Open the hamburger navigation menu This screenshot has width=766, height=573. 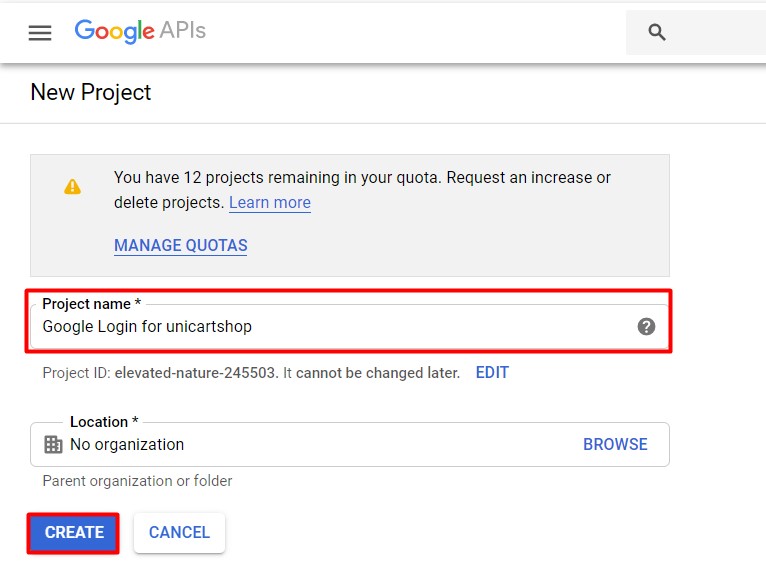point(40,33)
